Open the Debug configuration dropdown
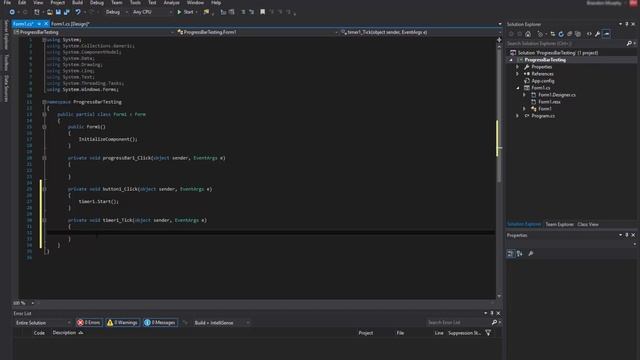 (116, 12)
